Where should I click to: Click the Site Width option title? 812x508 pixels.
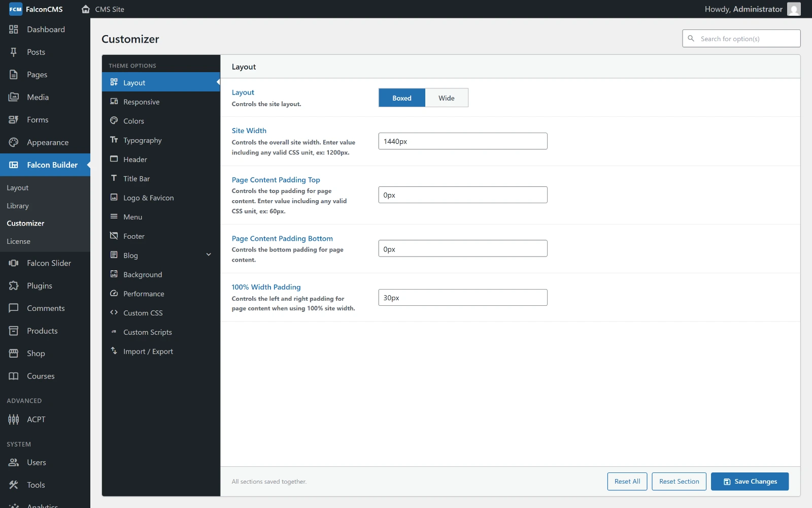click(249, 131)
